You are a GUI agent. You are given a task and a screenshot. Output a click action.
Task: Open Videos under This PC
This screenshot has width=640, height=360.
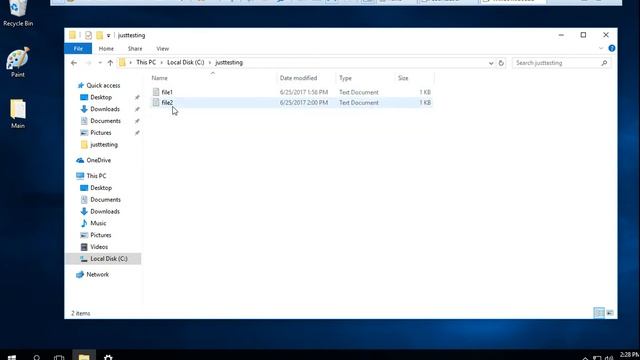[x=99, y=247]
